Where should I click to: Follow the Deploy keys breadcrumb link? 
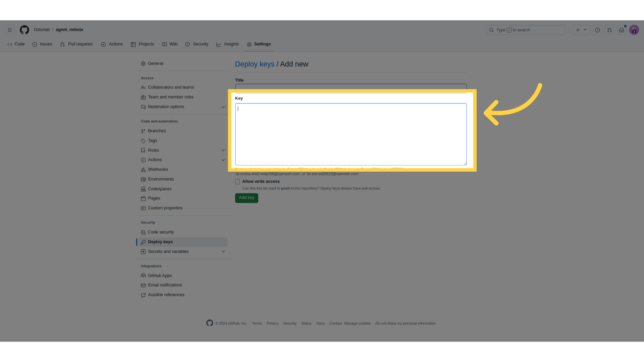pyautogui.click(x=255, y=64)
